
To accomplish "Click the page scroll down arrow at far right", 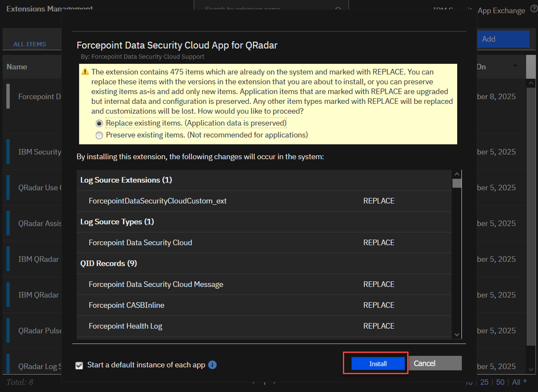I will click(531, 369).
